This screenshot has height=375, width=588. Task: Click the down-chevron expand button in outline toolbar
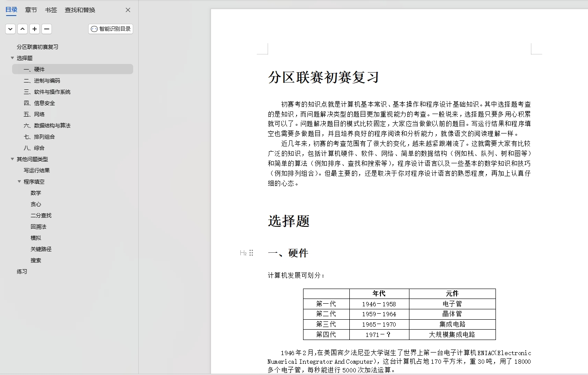pos(10,29)
